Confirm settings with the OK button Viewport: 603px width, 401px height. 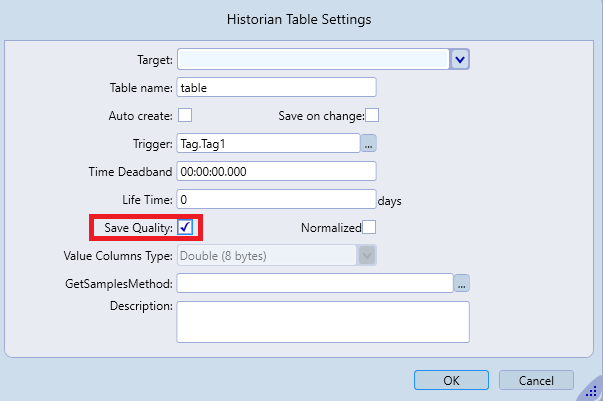[x=451, y=380]
